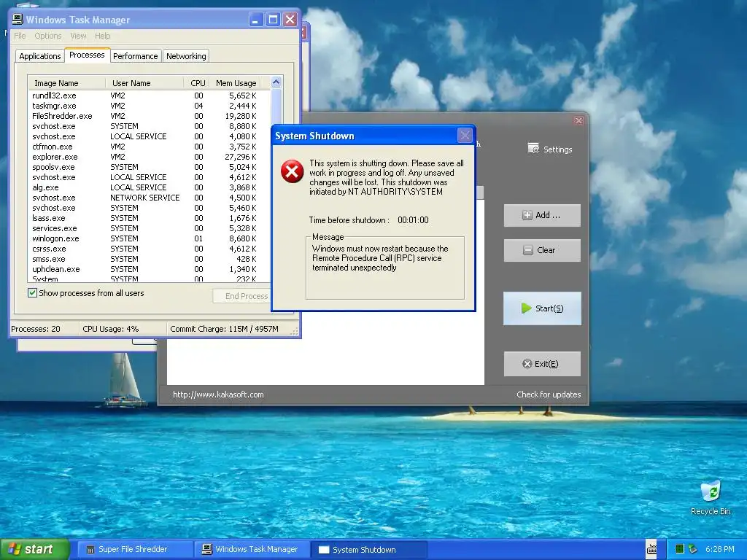Select the ctfmon.exe process row
The image size is (747, 560).
coord(149,147)
